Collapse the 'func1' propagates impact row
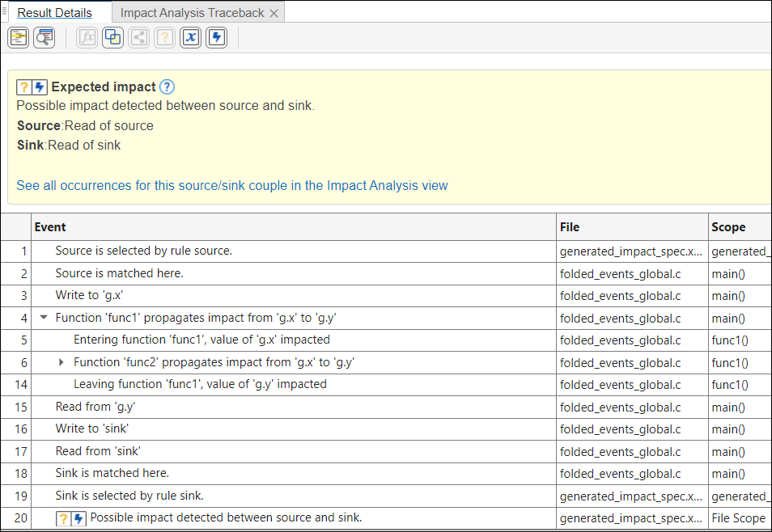Viewport: 772px width, 532px height. pos(45,319)
